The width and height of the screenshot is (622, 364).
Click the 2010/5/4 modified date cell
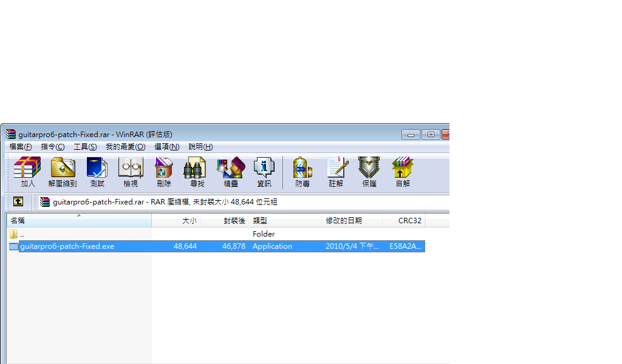(352, 246)
